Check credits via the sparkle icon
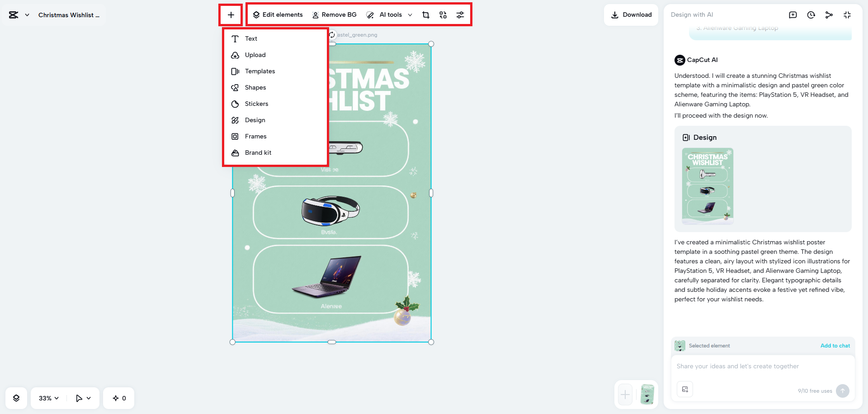868x414 pixels. point(118,398)
